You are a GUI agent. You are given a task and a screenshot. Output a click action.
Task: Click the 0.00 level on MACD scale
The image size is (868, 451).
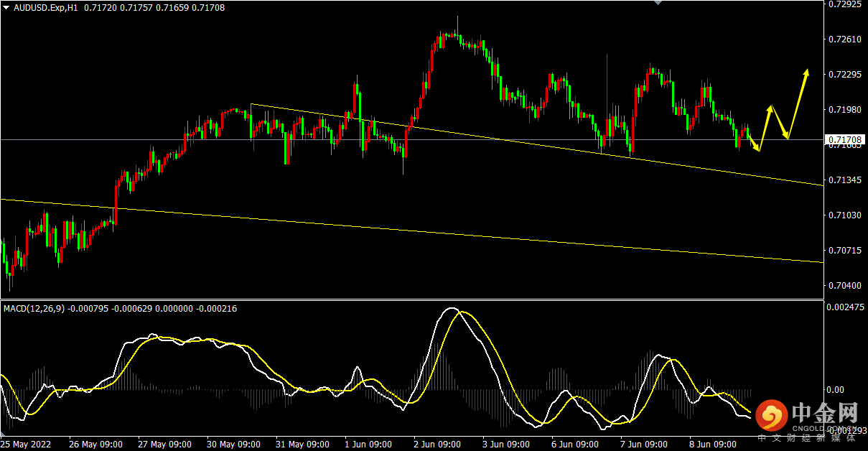836,390
